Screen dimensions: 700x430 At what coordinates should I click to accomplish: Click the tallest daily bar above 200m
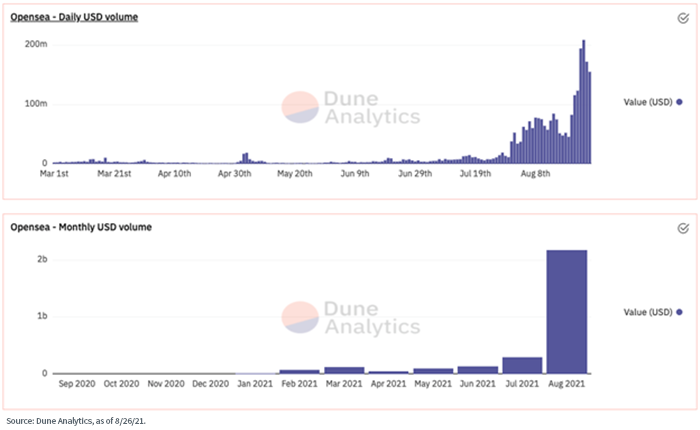(x=583, y=102)
